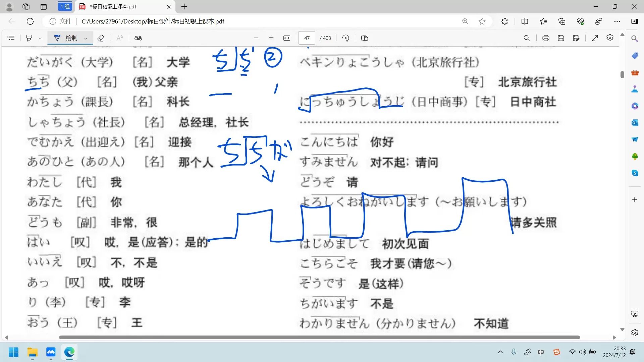This screenshot has height=362, width=644.
Task: Print the PDF document
Action: click(x=546, y=38)
